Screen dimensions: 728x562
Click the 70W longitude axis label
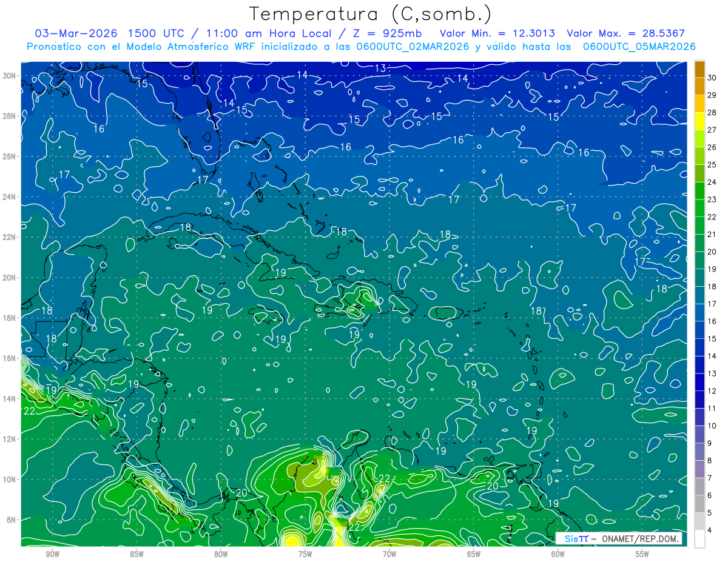coord(389,554)
